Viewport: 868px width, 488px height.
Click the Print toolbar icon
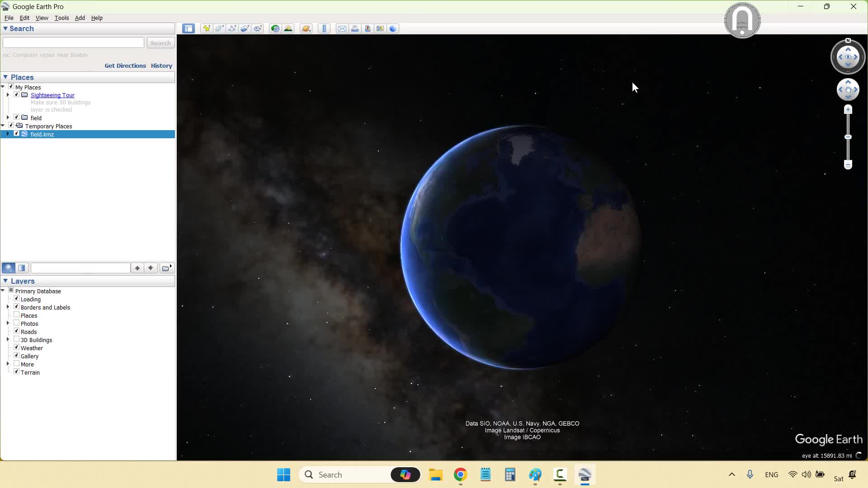coord(355,28)
